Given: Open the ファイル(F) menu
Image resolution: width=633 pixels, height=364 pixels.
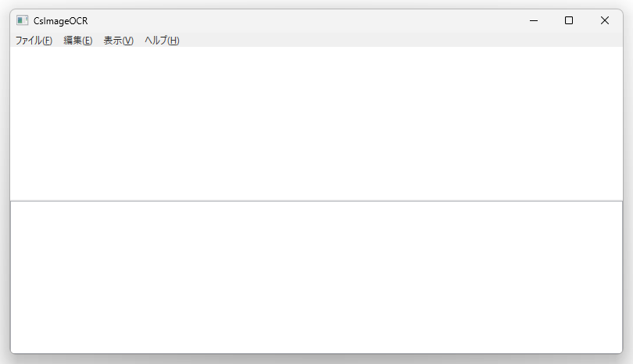Looking at the screenshot, I should click(x=34, y=41).
